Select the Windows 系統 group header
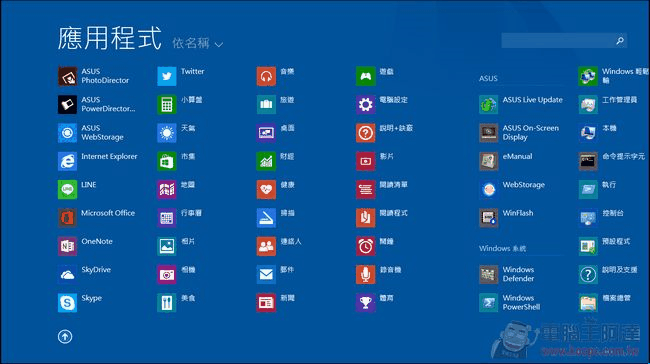The height and width of the screenshot is (364, 650). [x=502, y=248]
